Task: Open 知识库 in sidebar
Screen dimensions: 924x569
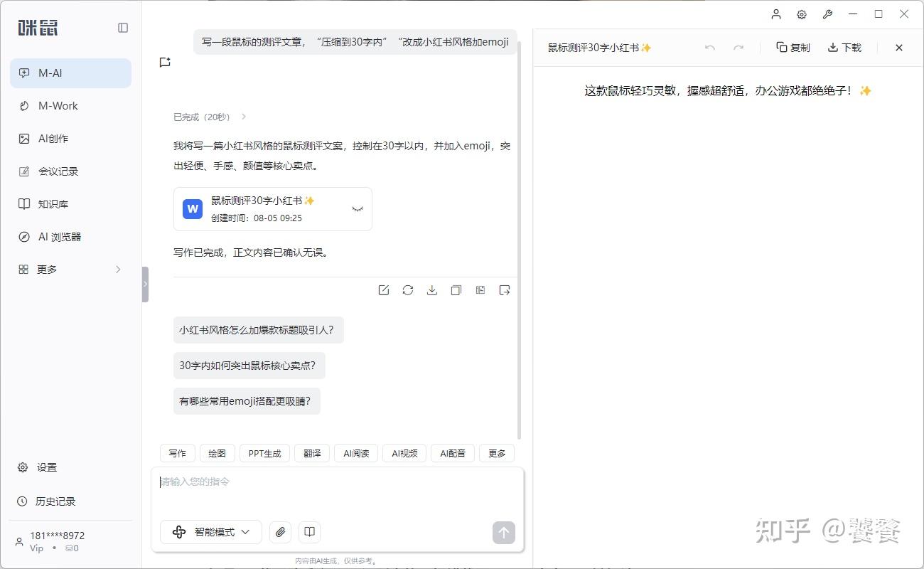Action: click(70, 204)
